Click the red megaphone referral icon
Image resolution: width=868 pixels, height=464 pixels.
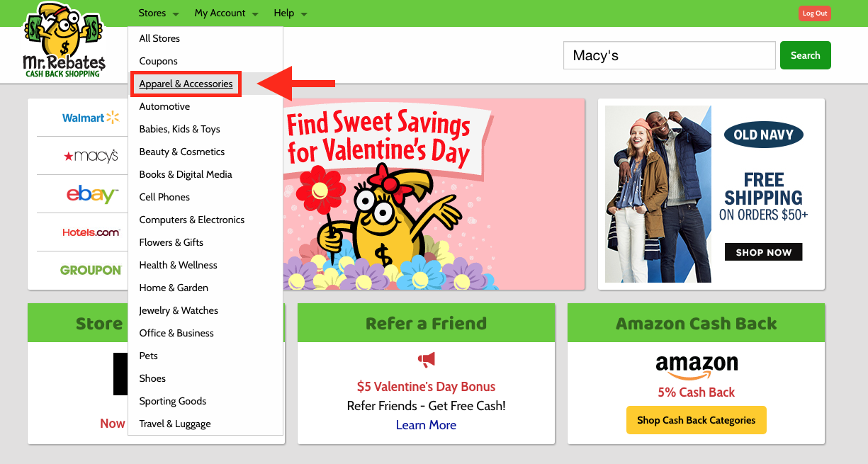(x=426, y=360)
